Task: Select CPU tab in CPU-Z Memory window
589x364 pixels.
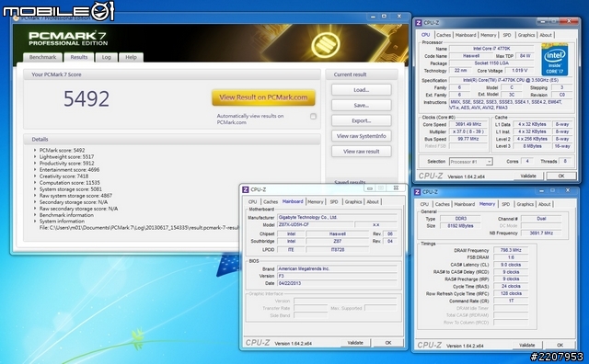Action: [x=424, y=204]
